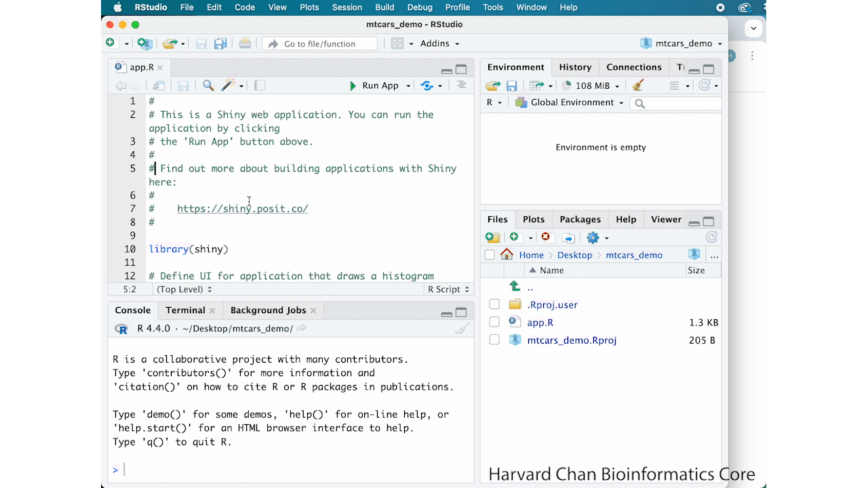This screenshot has width=868, height=488.
Task: Open the code tools magic wand
Action: tap(229, 85)
